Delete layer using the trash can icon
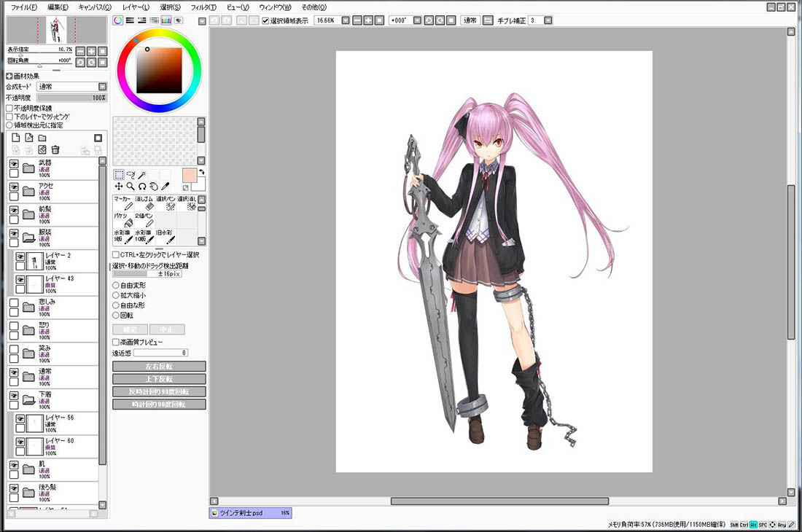The image size is (802, 532). coord(55,149)
